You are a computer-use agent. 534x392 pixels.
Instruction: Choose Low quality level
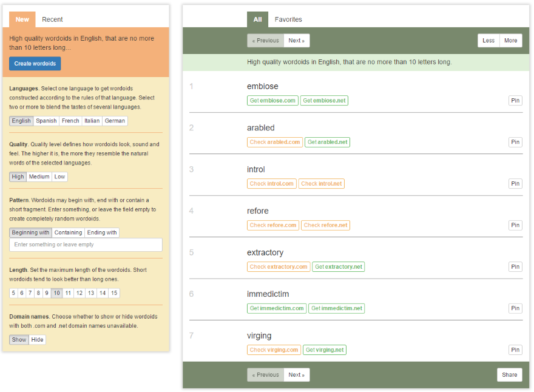click(x=59, y=177)
